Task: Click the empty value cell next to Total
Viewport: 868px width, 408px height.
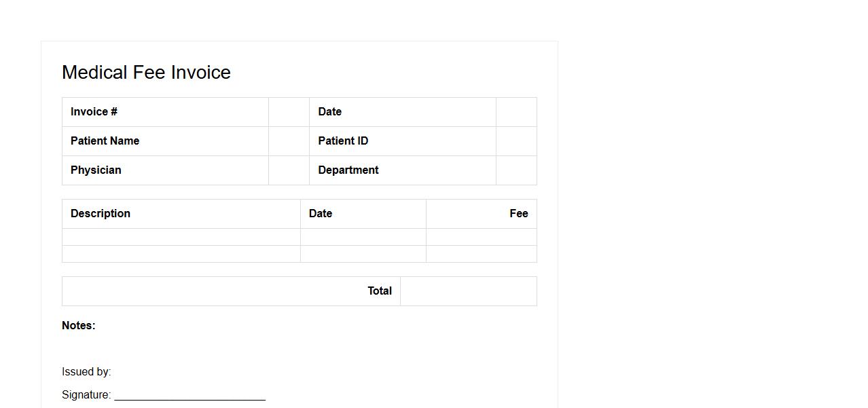Action: tap(468, 291)
